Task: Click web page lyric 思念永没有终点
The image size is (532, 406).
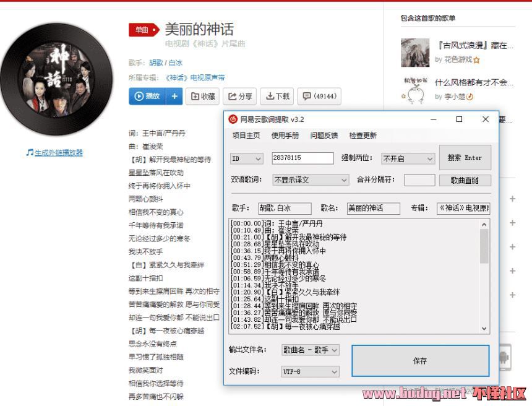Action: click(153, 344)
